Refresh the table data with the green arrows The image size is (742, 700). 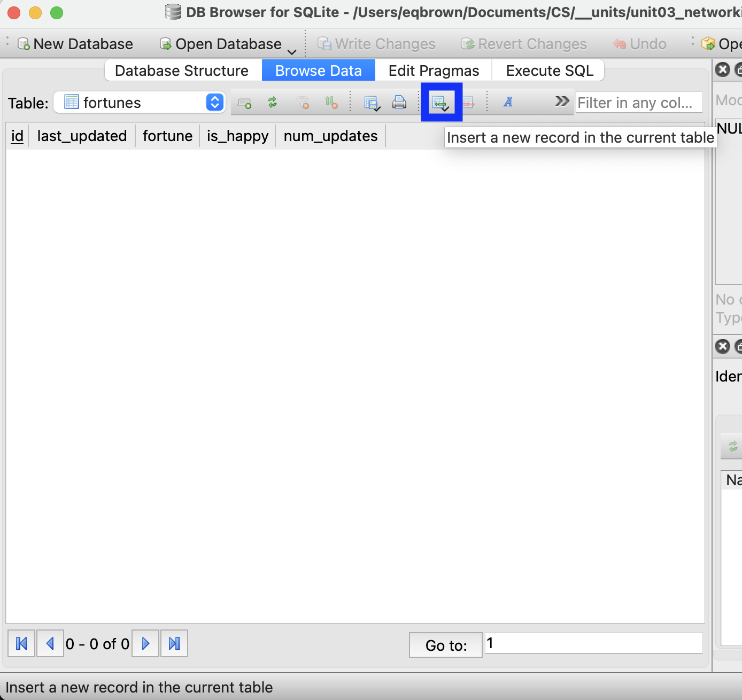[273, 102]
